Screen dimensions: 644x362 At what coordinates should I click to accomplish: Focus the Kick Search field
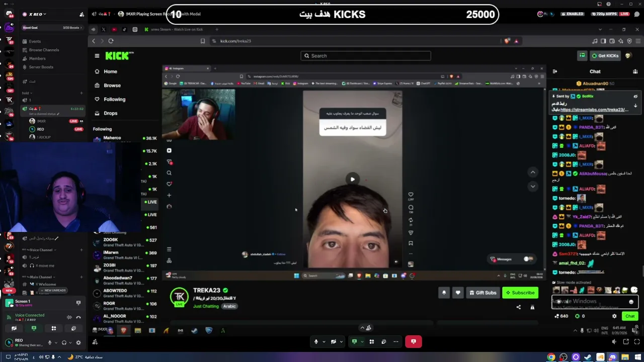click(x=366, y=56)
